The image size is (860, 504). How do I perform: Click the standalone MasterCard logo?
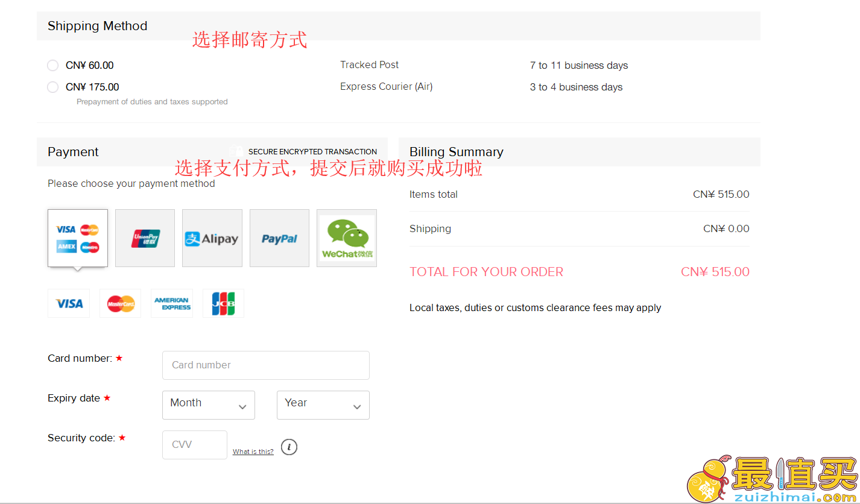coord(121,303)
